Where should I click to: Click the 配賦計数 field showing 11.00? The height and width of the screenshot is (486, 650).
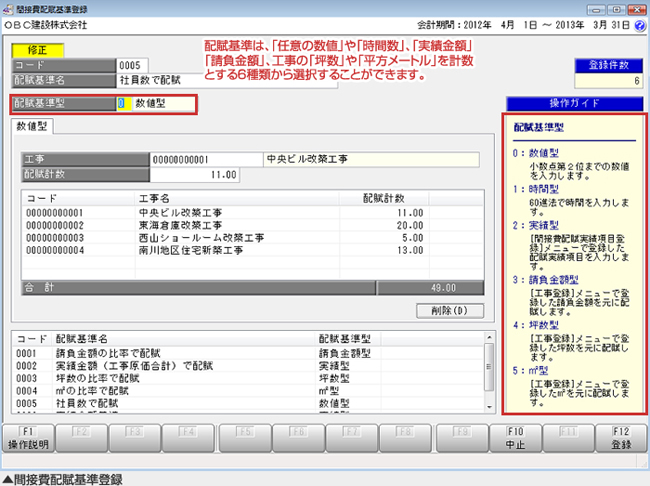click(194, 175)
